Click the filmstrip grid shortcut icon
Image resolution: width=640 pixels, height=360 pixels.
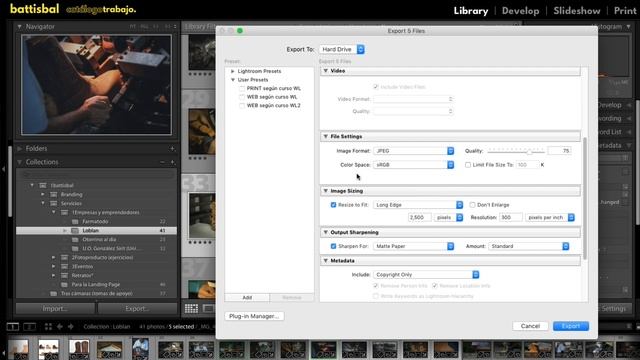coord(48,327)
